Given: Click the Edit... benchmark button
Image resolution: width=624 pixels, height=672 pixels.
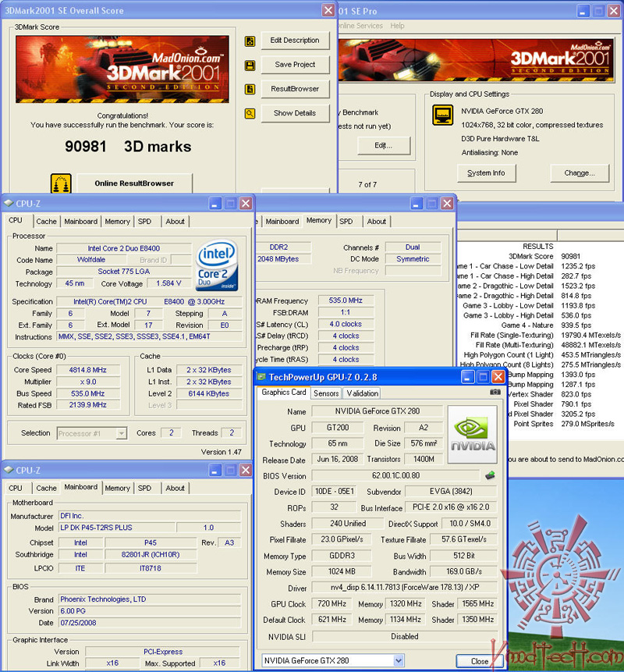Looking at the screenshot, I should [383, 146].
